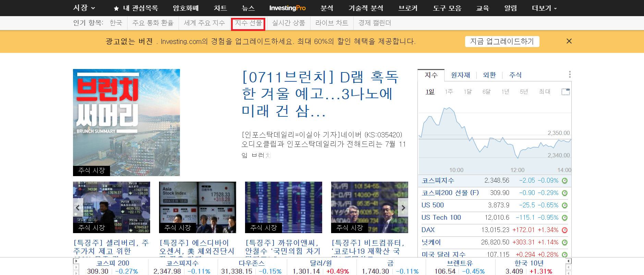Open the 브런치 써머리 featured thumbnail
This screenshot has width=644, height=275.
tap(126, 123)
